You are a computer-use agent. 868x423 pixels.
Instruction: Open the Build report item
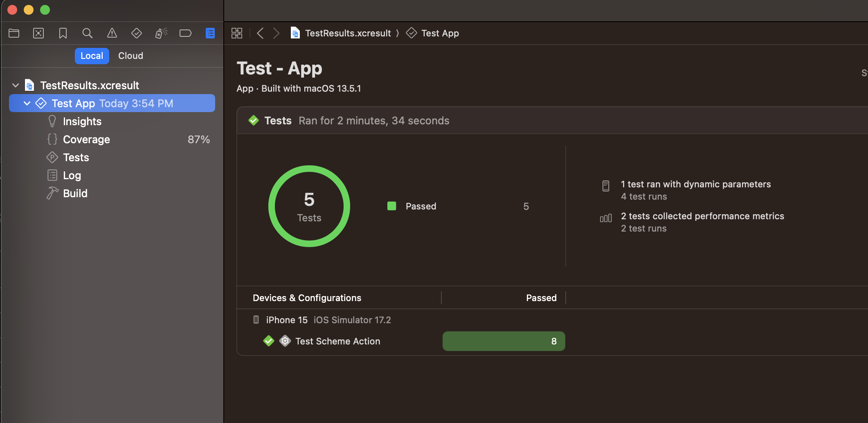coord(75,193)
